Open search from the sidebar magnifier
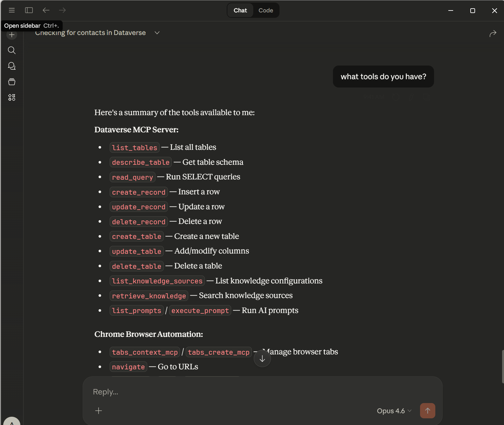Viewport: 504px width, 425px height. 12,50
